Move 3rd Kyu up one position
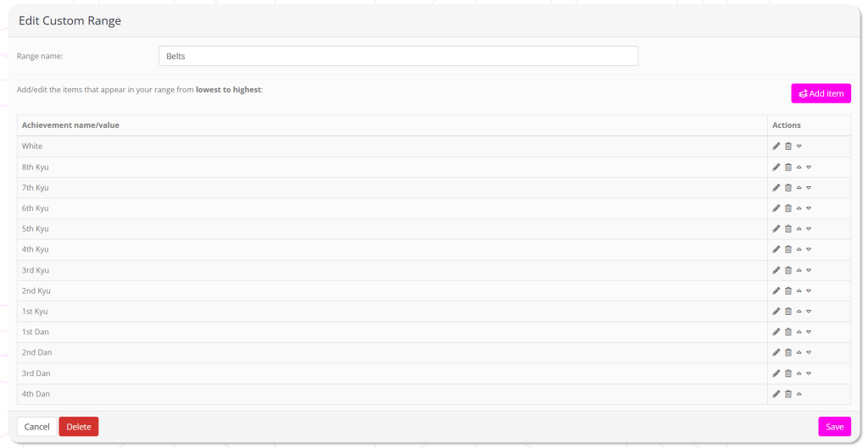Screen dimensions: 868x448 click(799, 270)
